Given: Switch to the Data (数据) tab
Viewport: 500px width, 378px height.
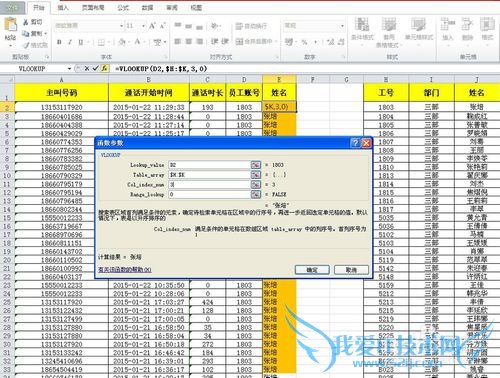Looking at the screenshot, I should (x=147, y=8).
